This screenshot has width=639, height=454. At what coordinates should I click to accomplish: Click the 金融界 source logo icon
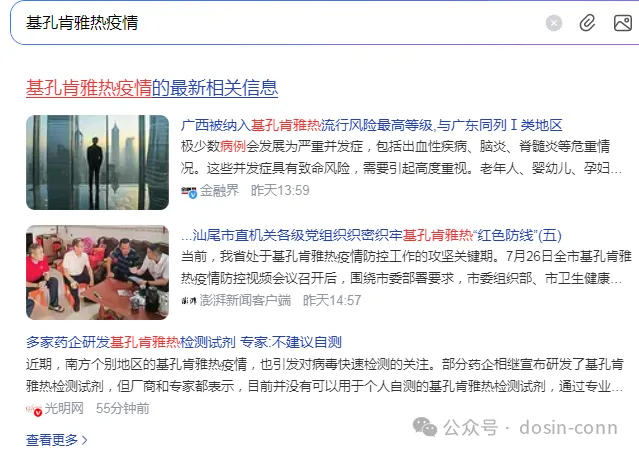(189, 192)
